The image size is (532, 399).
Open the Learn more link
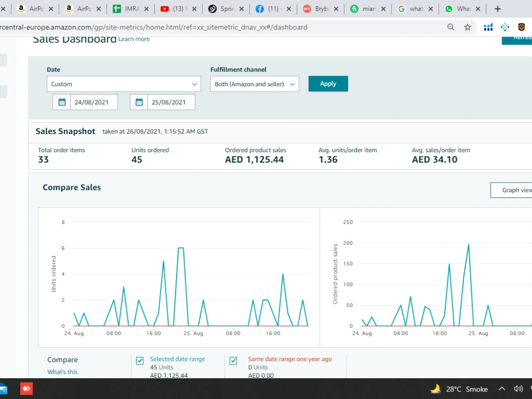coord(134,39)
